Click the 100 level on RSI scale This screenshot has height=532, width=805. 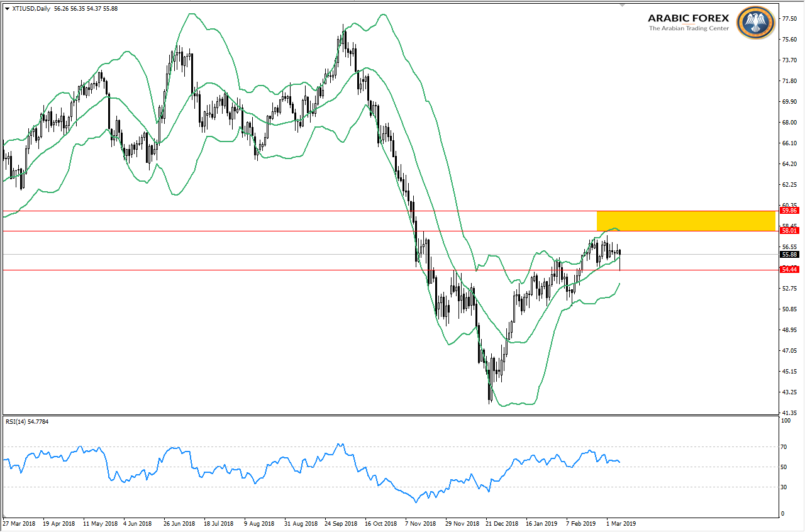tap(785, 419)
